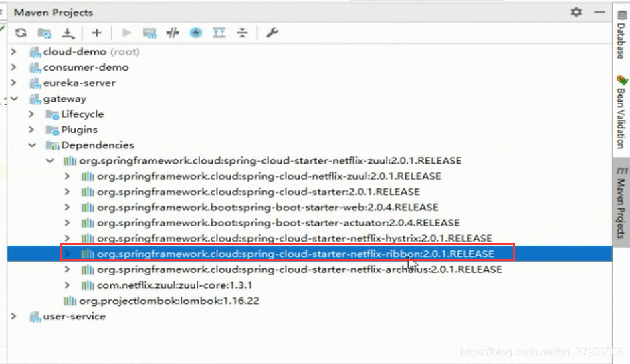This screenshot has height=364, width=630.
Task: Select gateway project label
Action: click(x=65, y=99)
